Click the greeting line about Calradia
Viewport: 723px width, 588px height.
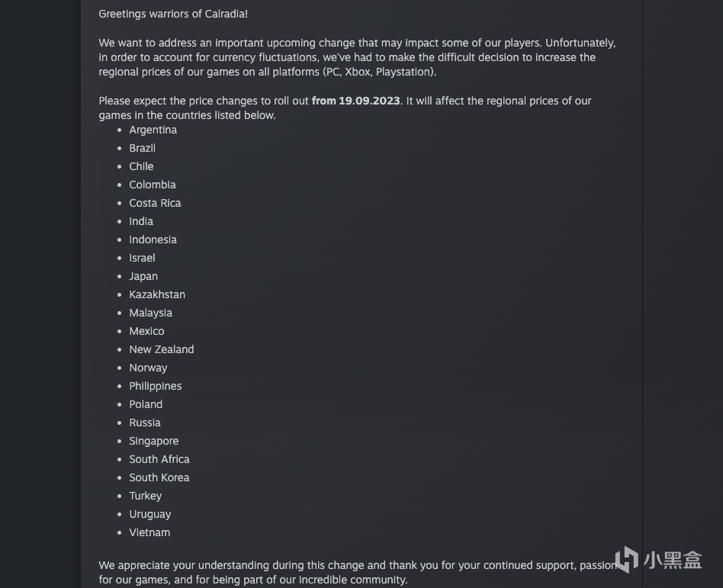(x=173, y=14)
